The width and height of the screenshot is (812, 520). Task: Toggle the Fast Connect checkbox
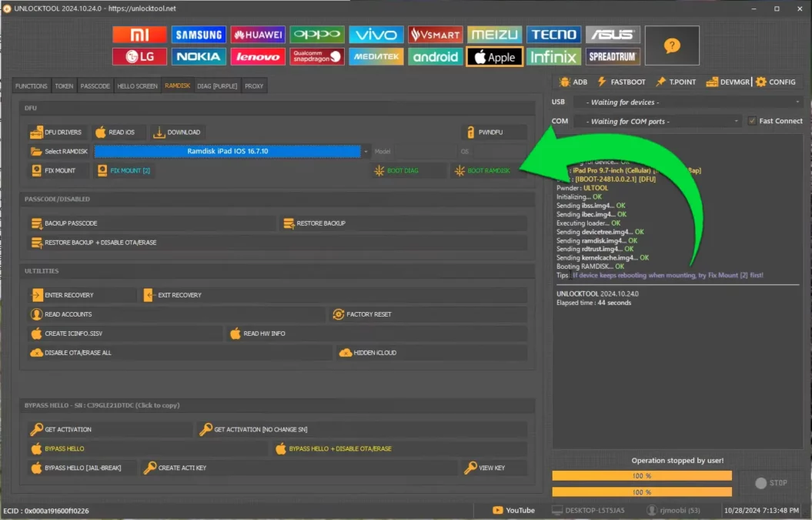pos(752,121)
